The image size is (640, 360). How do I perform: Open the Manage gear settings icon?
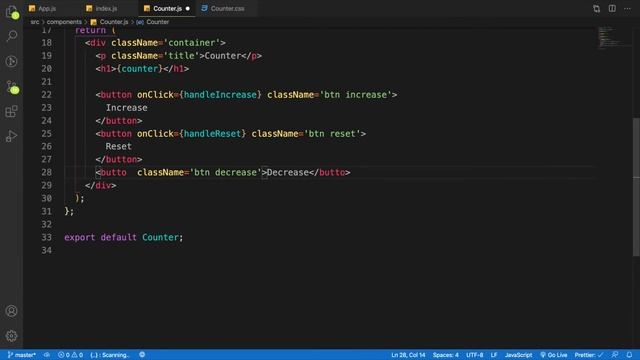(x=11, y=336)
